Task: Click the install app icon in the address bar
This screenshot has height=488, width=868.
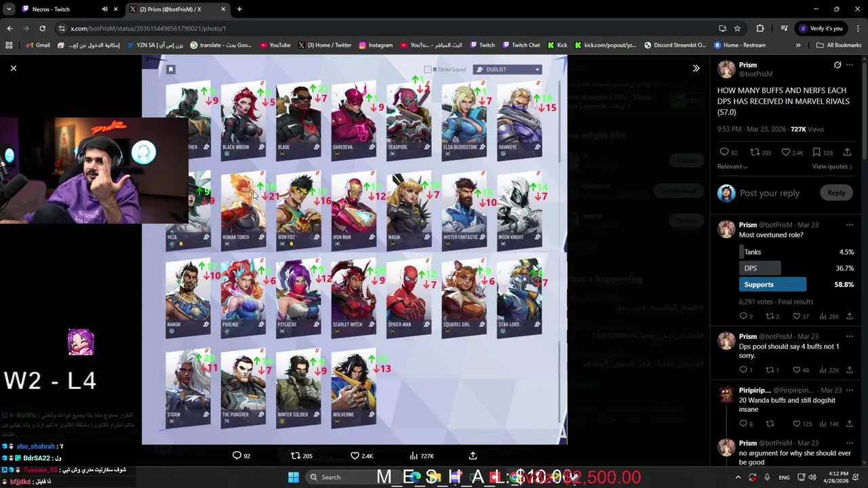Action: click(722, 28)
